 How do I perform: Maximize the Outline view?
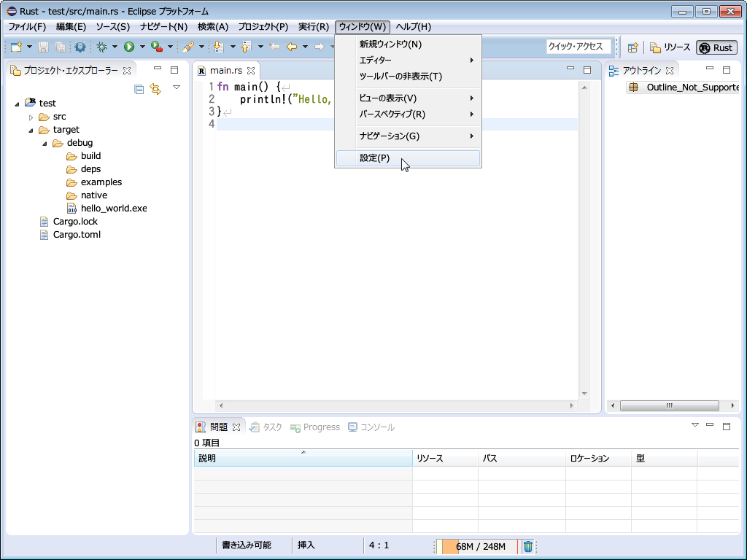(727, 70)
